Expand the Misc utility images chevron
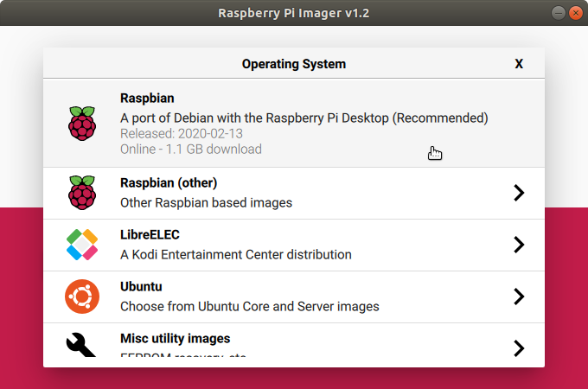Viewport: 588px width, 389px height. coord(519,348)
